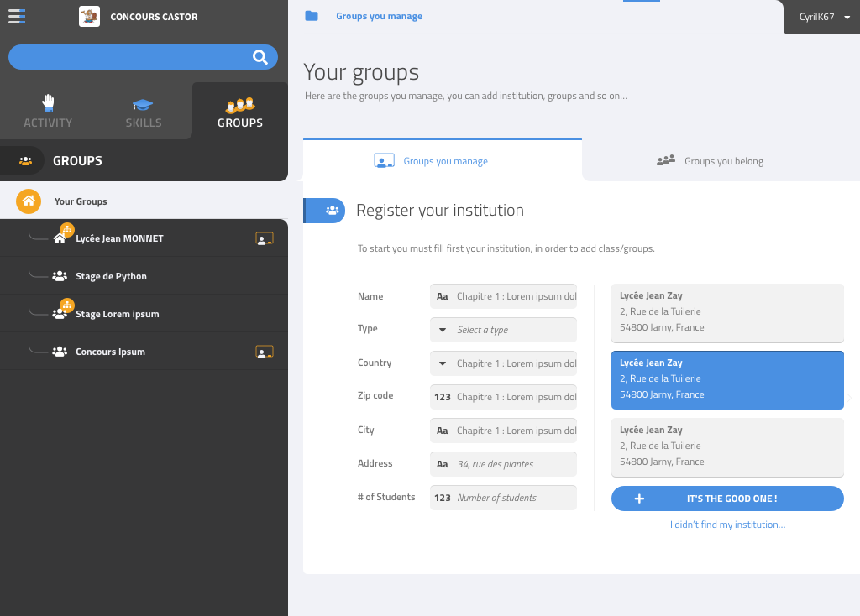Screen dimensions: 860x616
Task: Select the highlighted Lycée Jean Zay card
Action: click(727, 379)
